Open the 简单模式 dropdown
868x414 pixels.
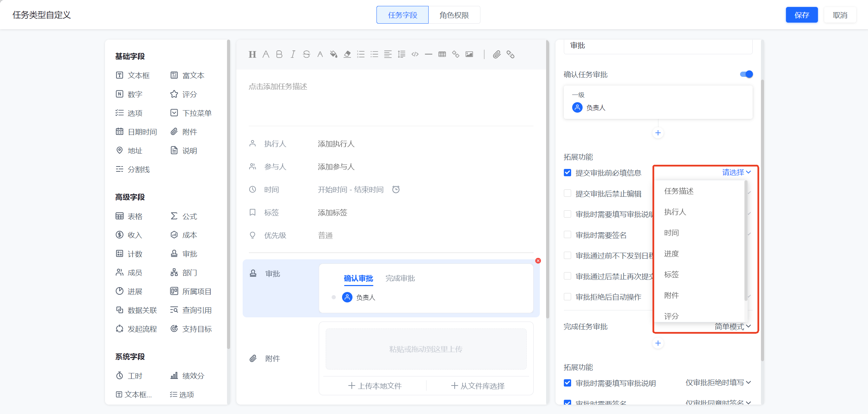coord(733,326)
